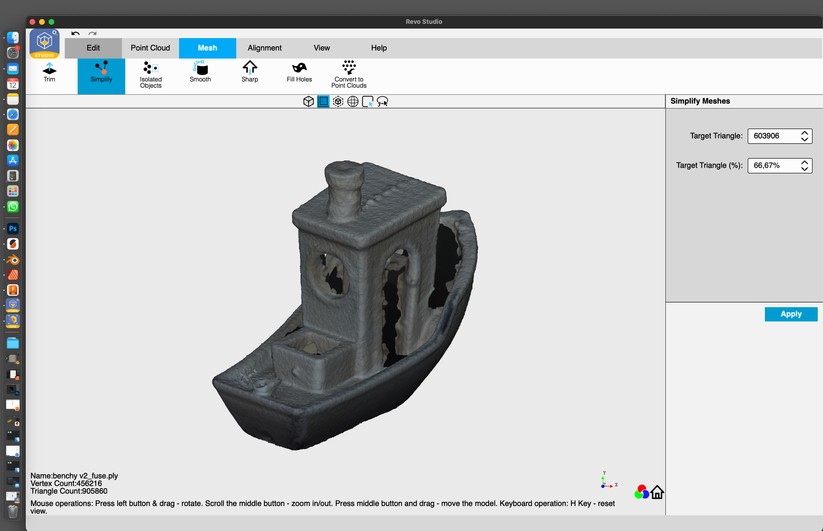Click Convert to Point Clouds
823x531 pixels.
click(x=349, y=74)
